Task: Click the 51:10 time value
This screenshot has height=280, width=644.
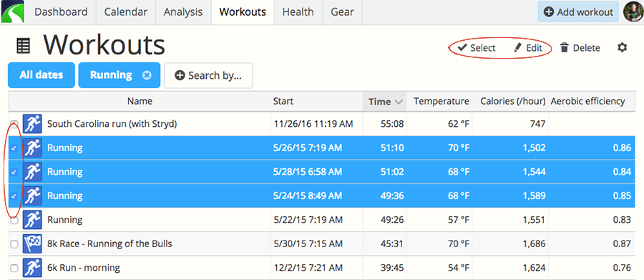Action: pos(392,148)
